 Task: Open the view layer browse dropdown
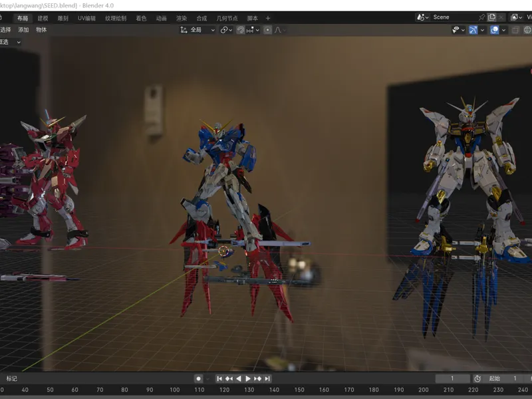point(517,17)
